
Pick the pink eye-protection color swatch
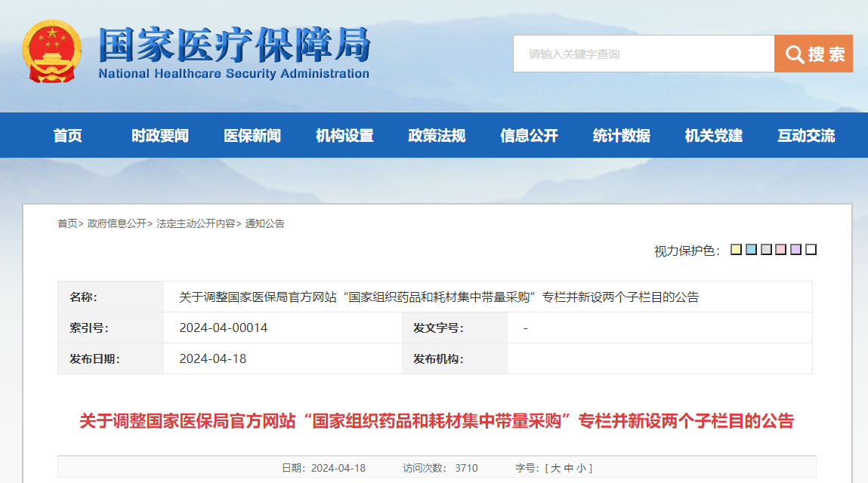[781, 250]
